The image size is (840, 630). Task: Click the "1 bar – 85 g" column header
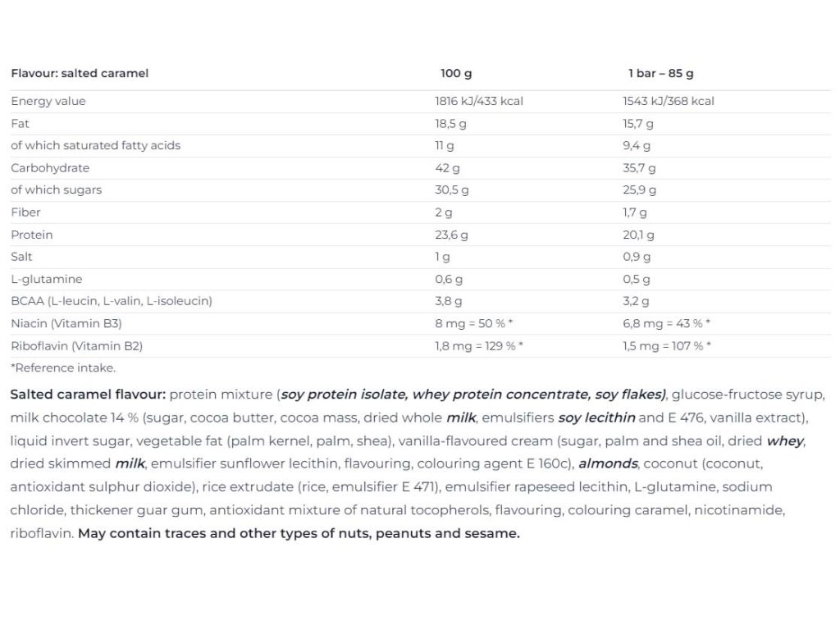click(660, 73)
